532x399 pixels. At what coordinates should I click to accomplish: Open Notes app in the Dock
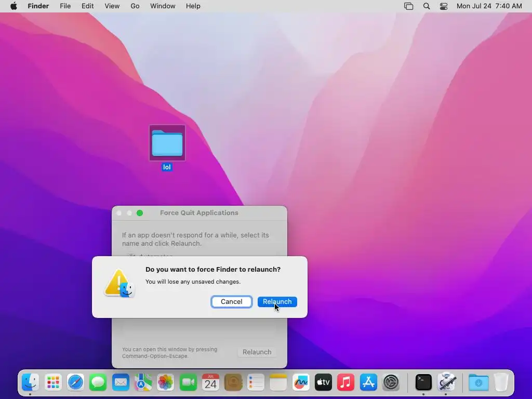(278, 382)
